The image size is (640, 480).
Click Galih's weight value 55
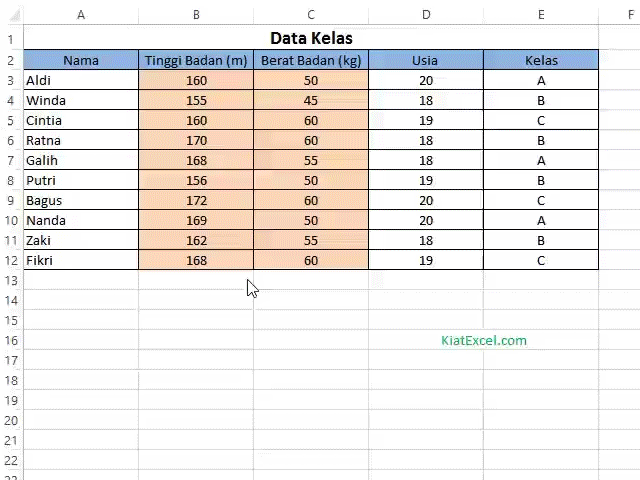[311, 160]
